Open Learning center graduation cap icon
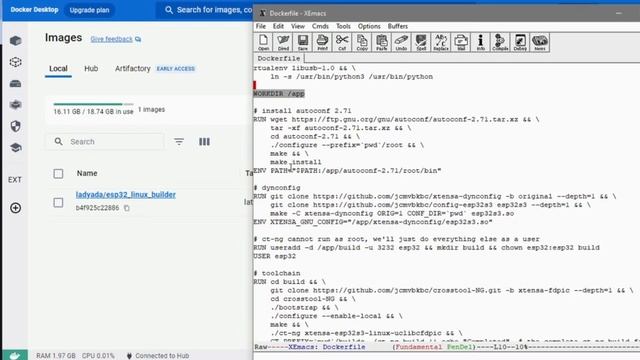 [16, 148]
